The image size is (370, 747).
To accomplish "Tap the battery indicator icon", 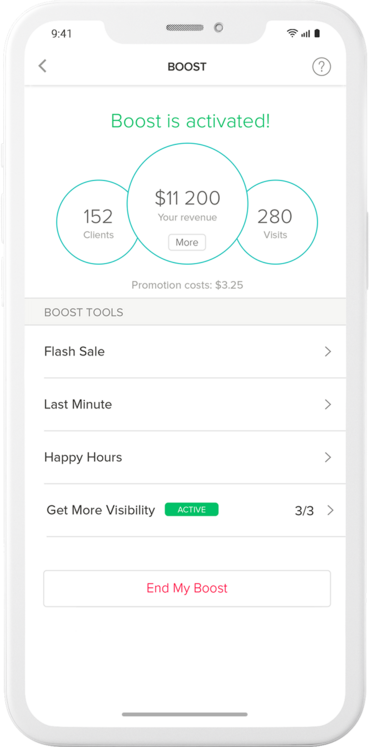I will tap(317, 33).
